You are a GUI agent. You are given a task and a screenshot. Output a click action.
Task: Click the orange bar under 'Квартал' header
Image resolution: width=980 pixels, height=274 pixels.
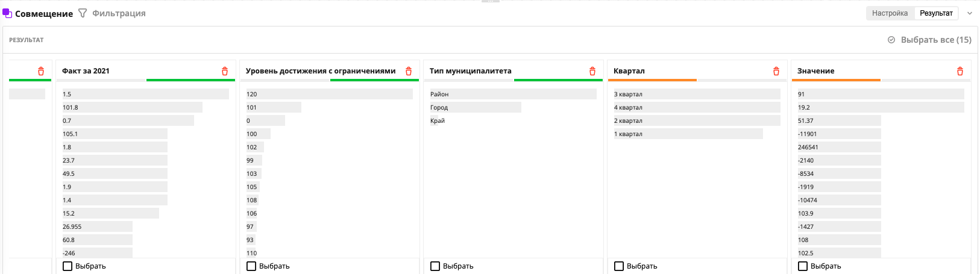click(x=652, y=80)
